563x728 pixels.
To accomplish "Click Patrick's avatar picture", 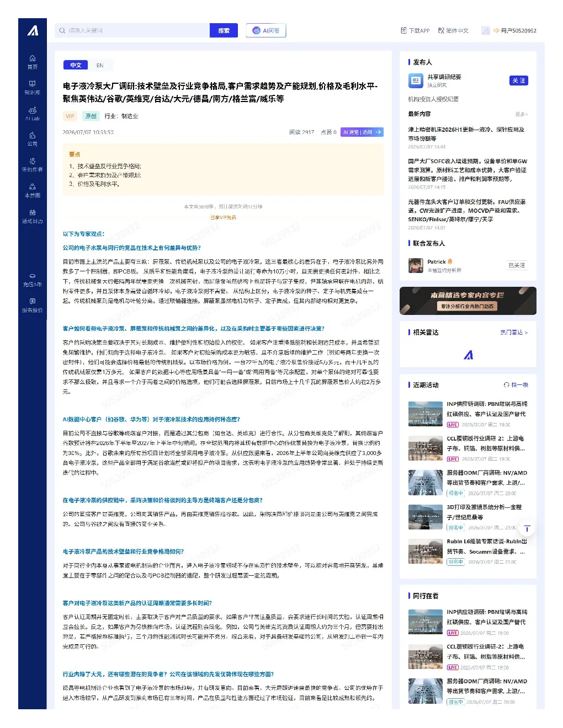I will pyautogui.click(x=416, y=265).
